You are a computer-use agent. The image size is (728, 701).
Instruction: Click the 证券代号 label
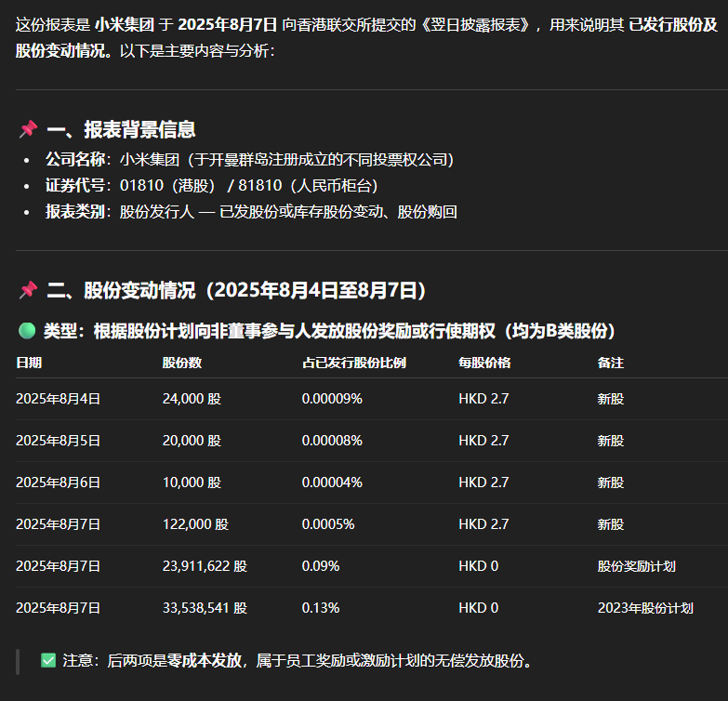pyautogui.click(x=75, y=186)
